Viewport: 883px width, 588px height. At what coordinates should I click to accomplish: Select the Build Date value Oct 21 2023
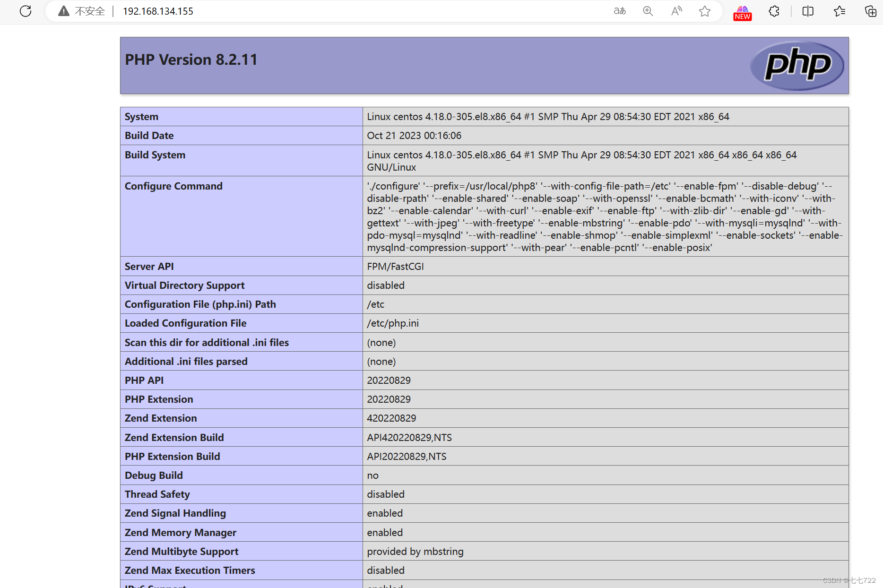pyautogui.click(x=414, y=136)
